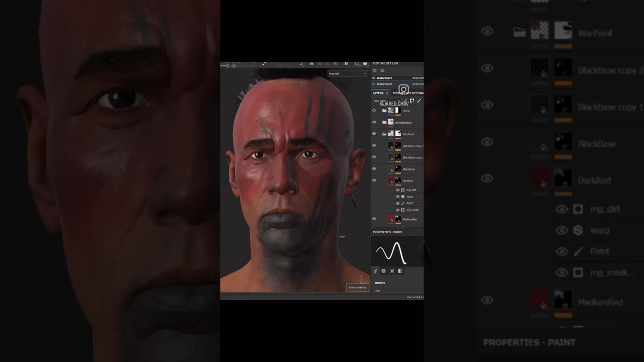Image resolution: width=644 pixels, height=362 pixels.
Task: Click eye icon under Texture Set List title
Action: [x=382, y=70]
